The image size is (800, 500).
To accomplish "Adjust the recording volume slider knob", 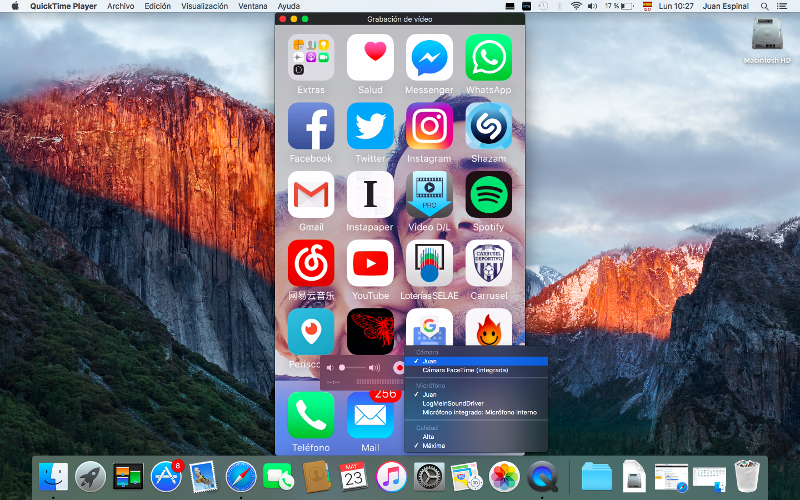I will (342, 368).
